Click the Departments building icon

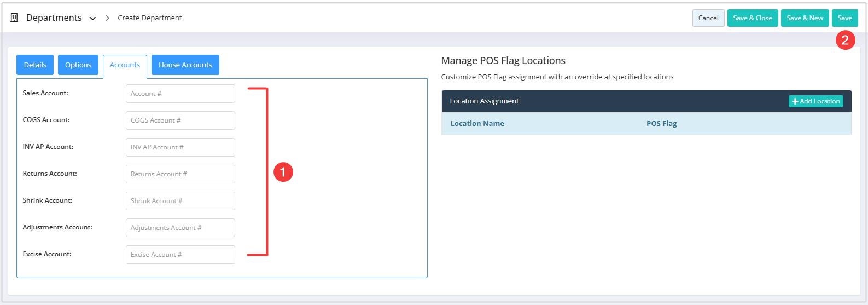tap(14, 18)
